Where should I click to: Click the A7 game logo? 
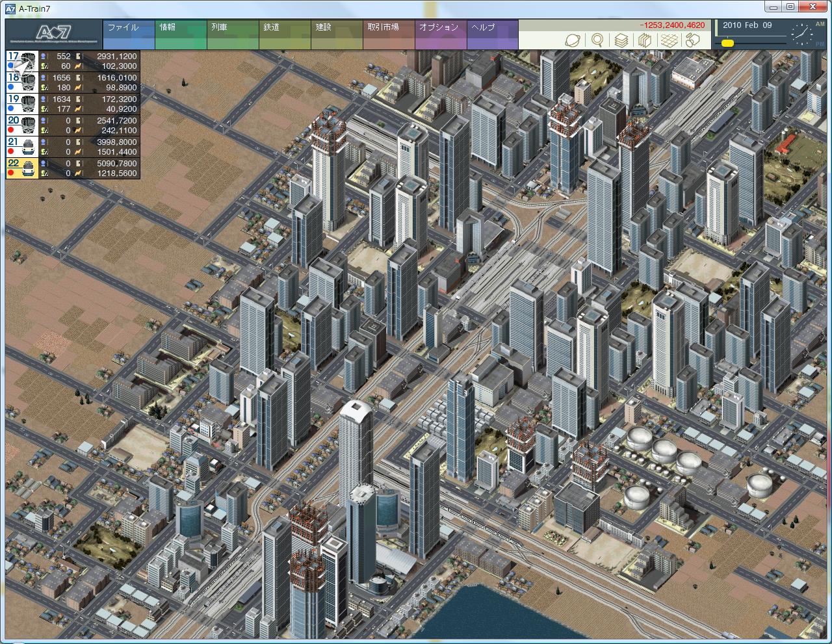(x=54, y=34)
